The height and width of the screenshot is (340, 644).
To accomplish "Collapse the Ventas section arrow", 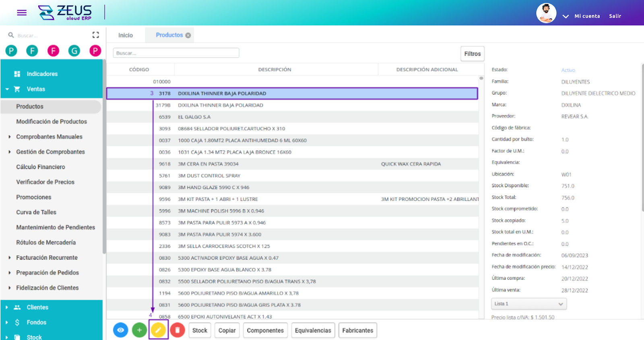I will (x=7, y=89).
